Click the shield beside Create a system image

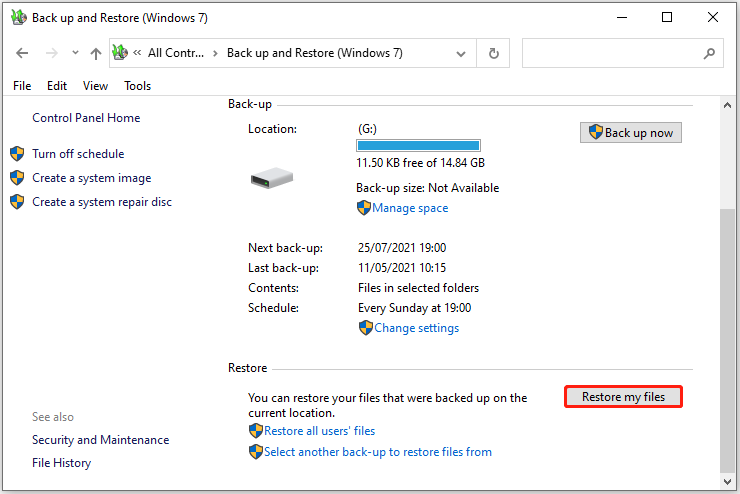click(17, 177)
